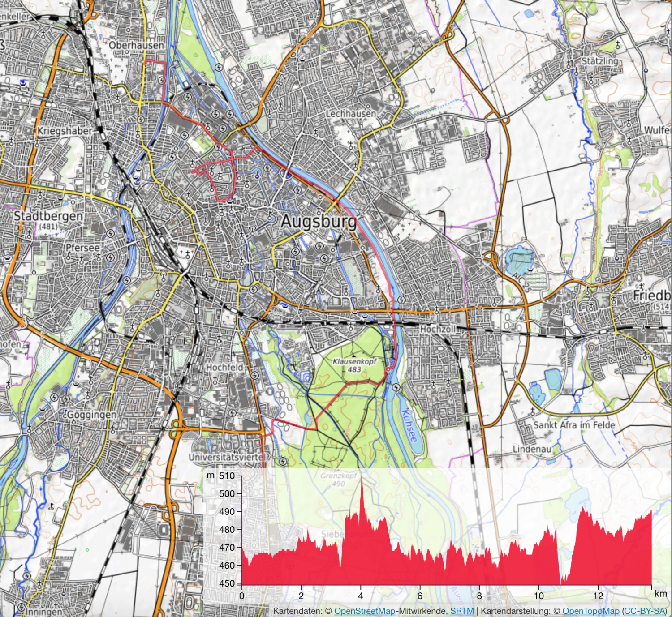Click the highest spike in the elevation profile
Viewport: 672px width, 617px height.
click(362, 480)
